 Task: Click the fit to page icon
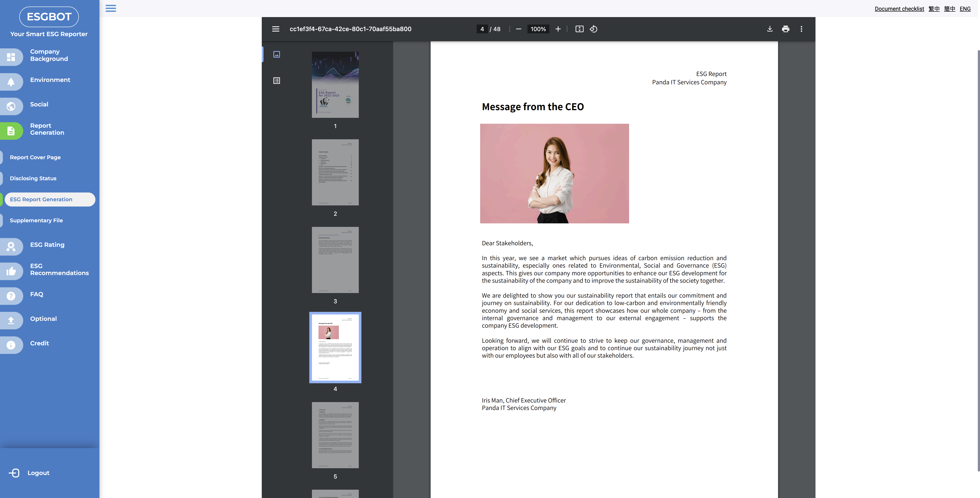tap(579, 29)
